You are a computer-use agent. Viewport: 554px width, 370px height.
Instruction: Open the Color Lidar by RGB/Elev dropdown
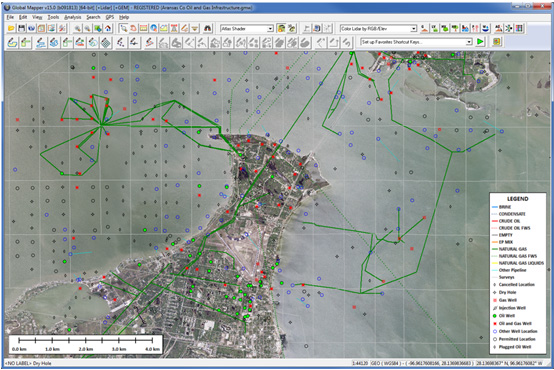coord(413,28)
